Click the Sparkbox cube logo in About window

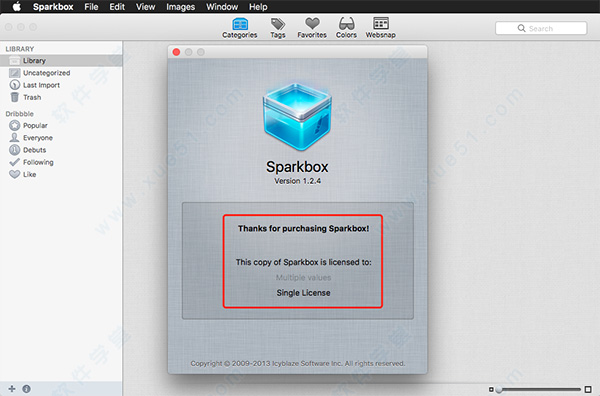(x=297, y=116)
